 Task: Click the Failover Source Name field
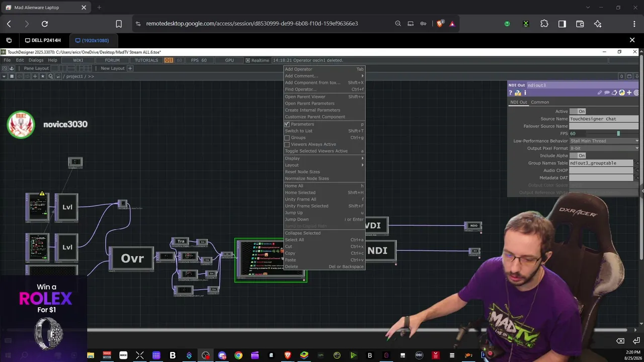click(x=604, y=126)
